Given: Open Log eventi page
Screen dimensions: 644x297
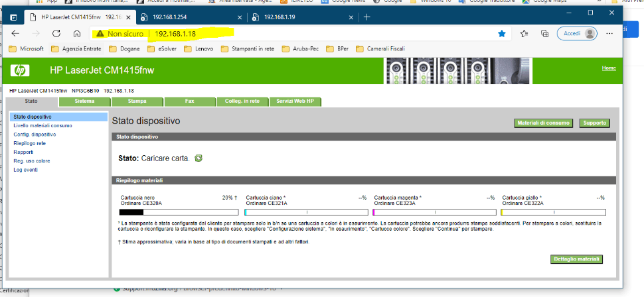Looking at the screenshot, I should [x=25, y=170].
